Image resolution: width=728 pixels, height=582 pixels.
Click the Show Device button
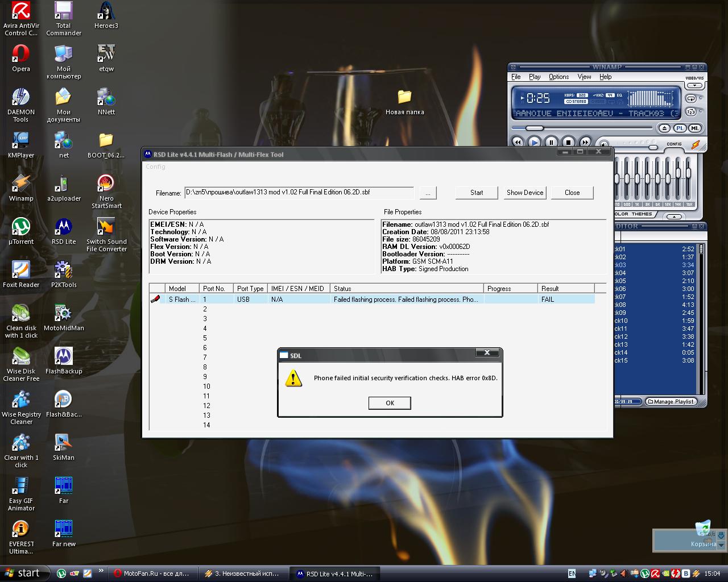pyautogui.click(x=525, y=193)
